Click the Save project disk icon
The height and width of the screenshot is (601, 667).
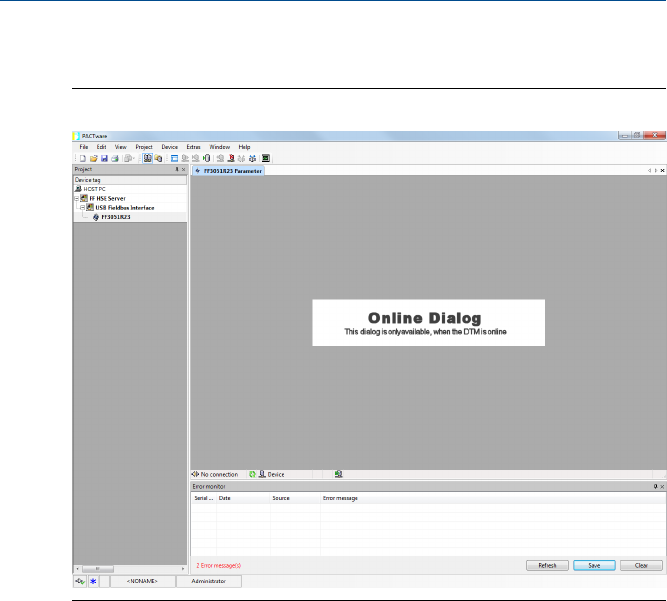[x=104, y=158]
